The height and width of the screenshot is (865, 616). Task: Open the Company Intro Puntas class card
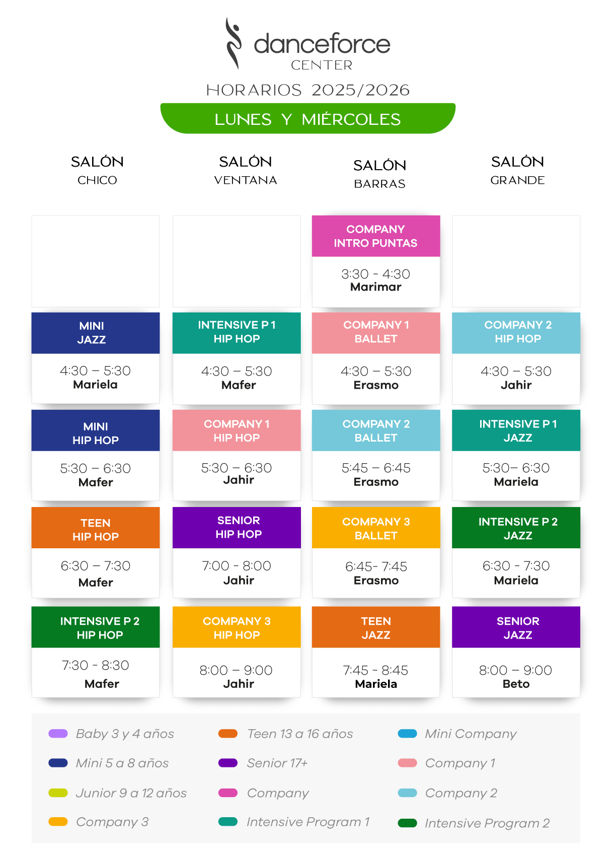(x=376, y=261)
